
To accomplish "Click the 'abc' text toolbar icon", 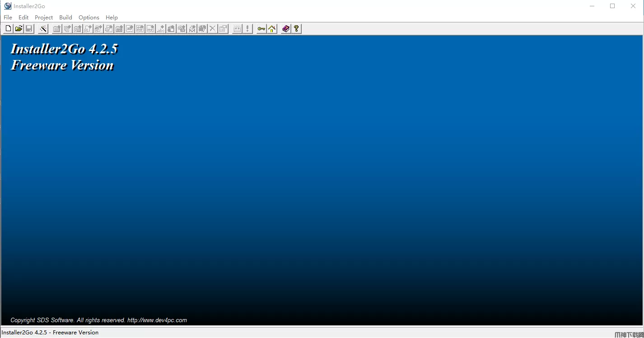I will tap(161, 29).
